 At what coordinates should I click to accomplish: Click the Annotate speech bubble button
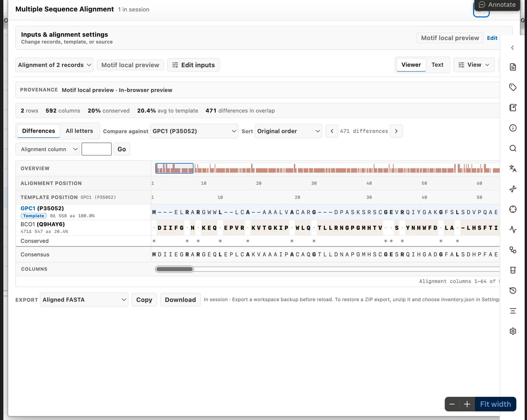tap(497, 5)
